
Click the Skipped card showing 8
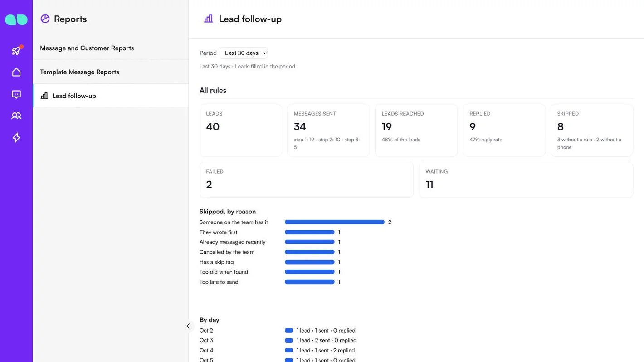592,130
